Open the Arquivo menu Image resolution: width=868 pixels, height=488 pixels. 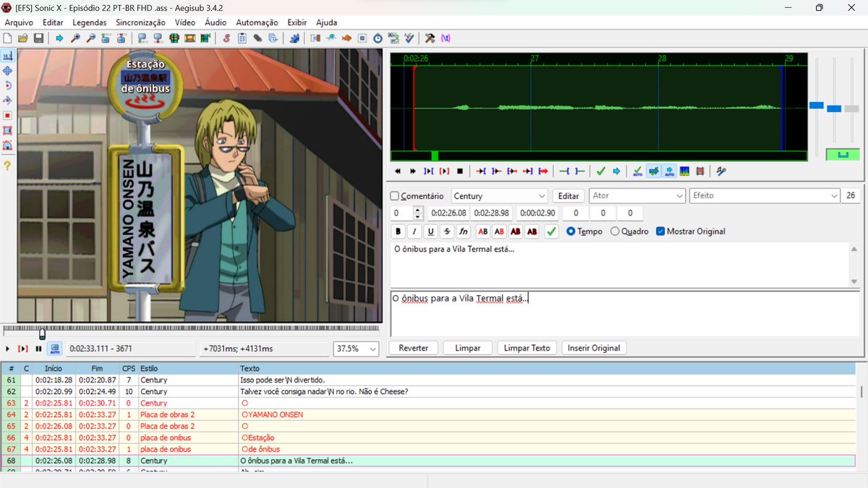19,22
